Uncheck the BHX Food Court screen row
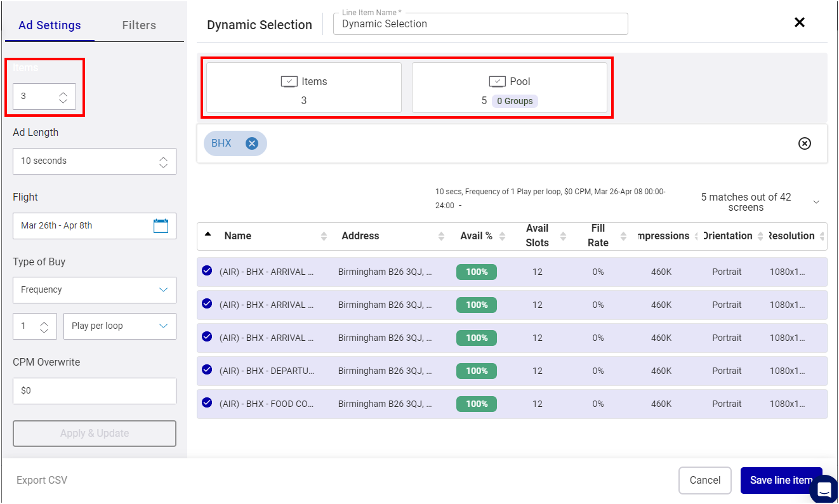839x504 pixels. tap(207, 402)
